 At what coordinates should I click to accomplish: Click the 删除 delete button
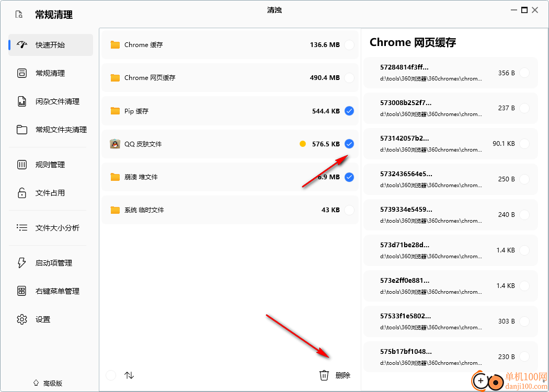(x=335, y=375)
